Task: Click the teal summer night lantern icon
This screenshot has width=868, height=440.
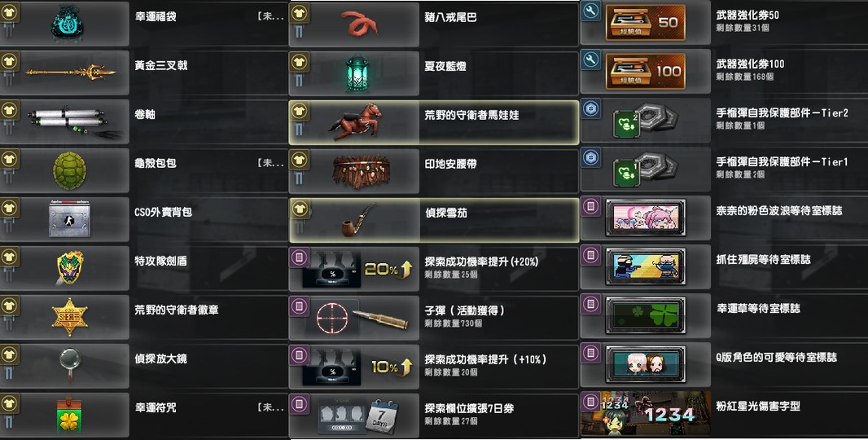Action: [x=358, y=72]
